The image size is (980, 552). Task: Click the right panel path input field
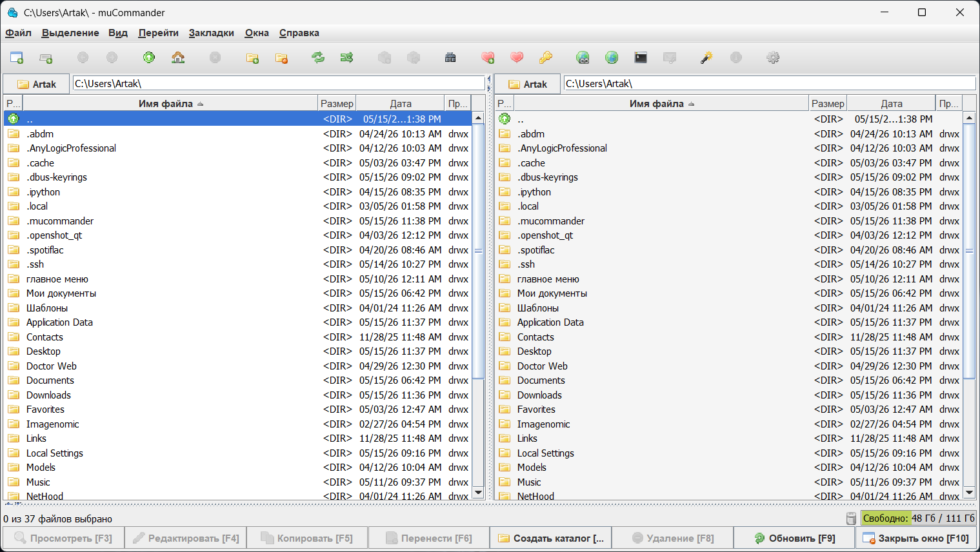pyautogui.click(x=769, y=83)
